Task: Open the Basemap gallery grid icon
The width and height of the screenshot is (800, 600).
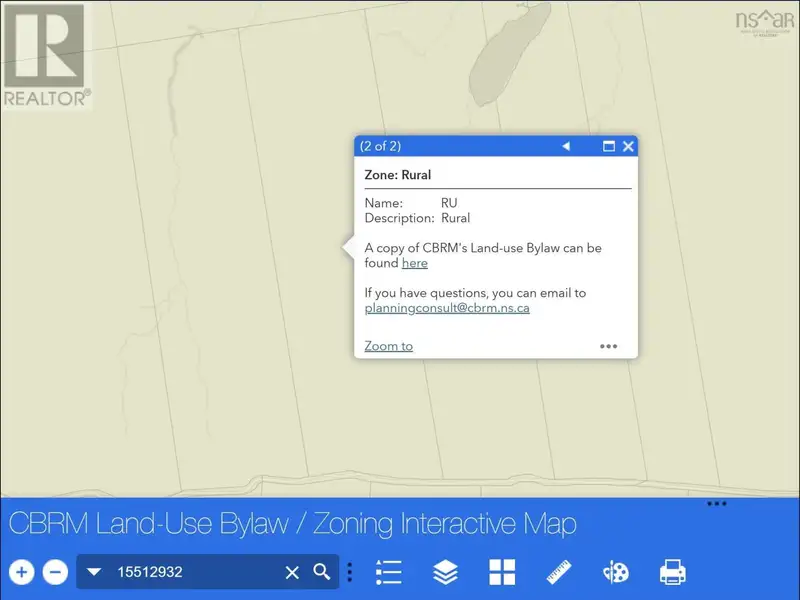Action: click(x=502, y=572)
